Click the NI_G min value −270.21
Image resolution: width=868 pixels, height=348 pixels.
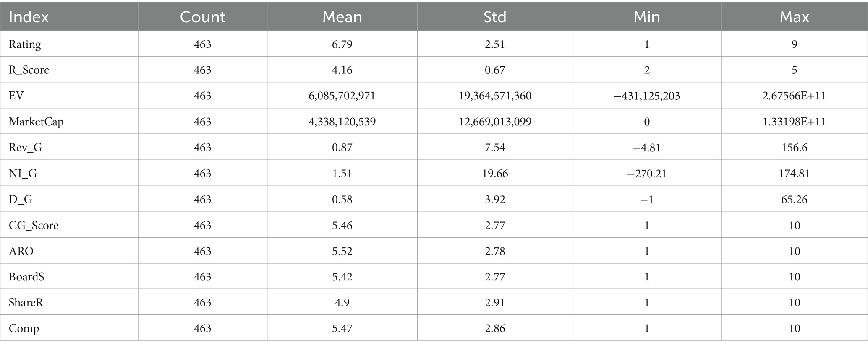click(x=647, y=174)
